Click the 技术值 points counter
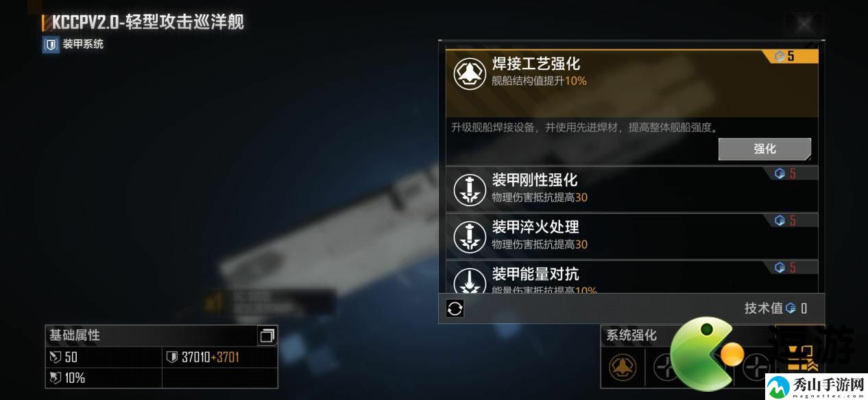The image size is (868, 400). (x=776, y=308)
